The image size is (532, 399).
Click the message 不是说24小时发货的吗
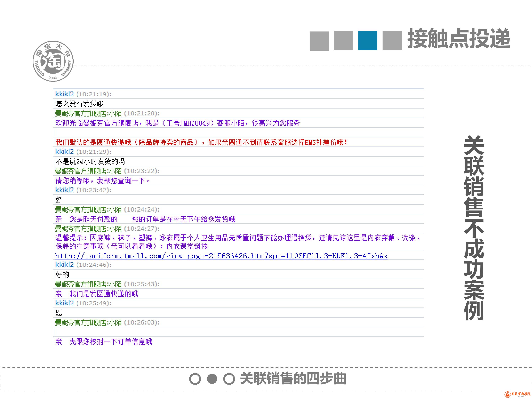click(x=90, y=161)
